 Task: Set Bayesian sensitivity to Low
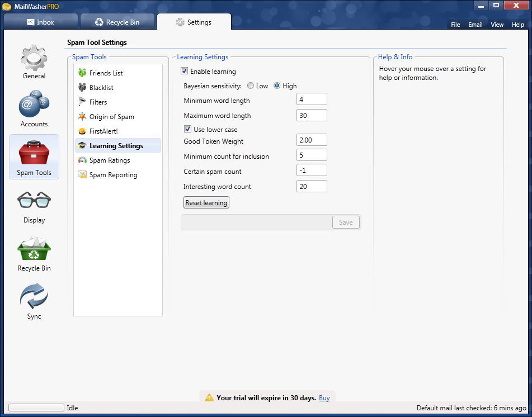tap(251, 86)
